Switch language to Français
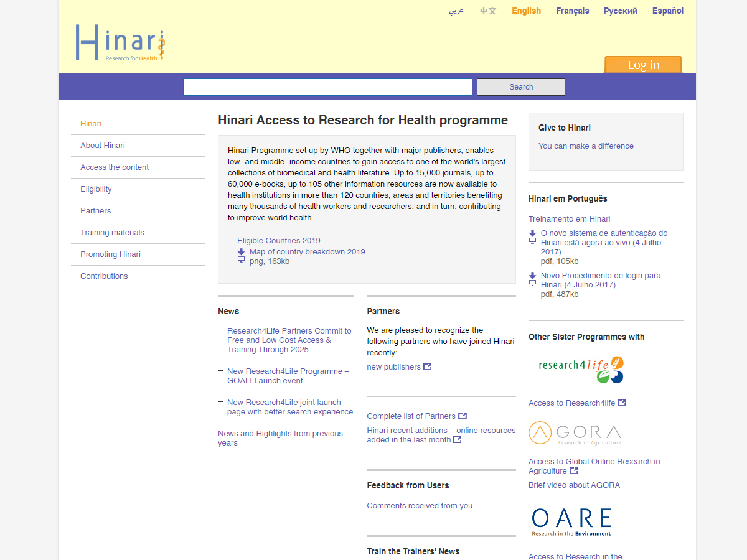 pyautogui.click(x=572, y=11)
